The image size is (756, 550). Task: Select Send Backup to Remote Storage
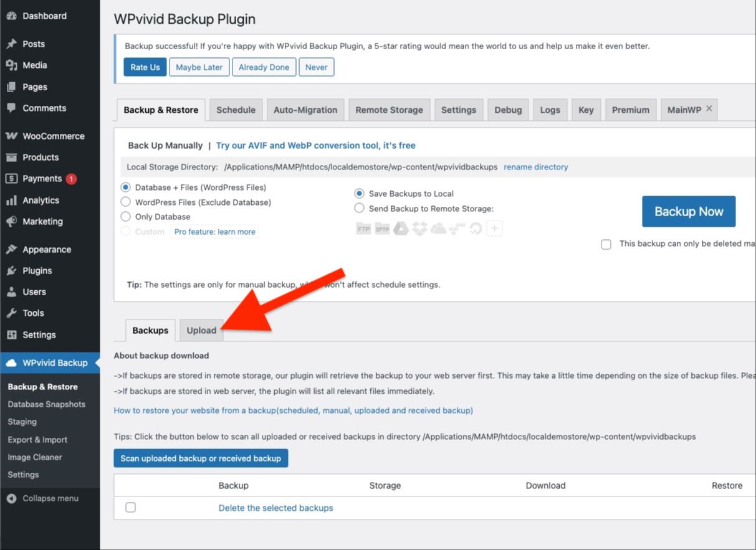(x=359, y=209)
